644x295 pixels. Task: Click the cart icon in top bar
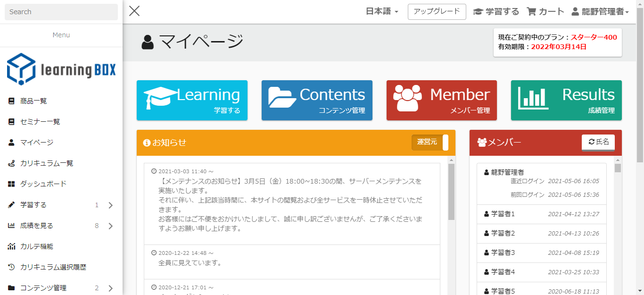coord(532,12)
